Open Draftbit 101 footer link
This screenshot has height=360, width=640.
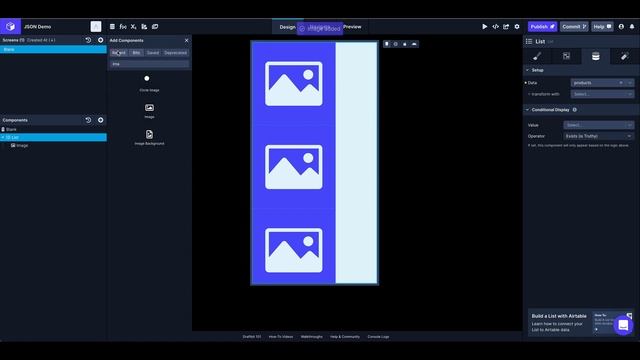pyautogui.click(x=252, y=337)
